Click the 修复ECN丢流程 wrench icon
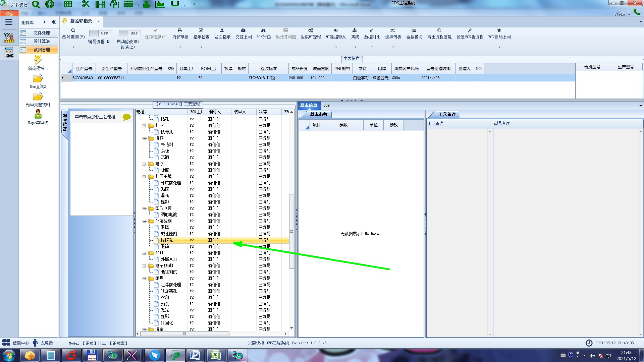 [470, 31]
